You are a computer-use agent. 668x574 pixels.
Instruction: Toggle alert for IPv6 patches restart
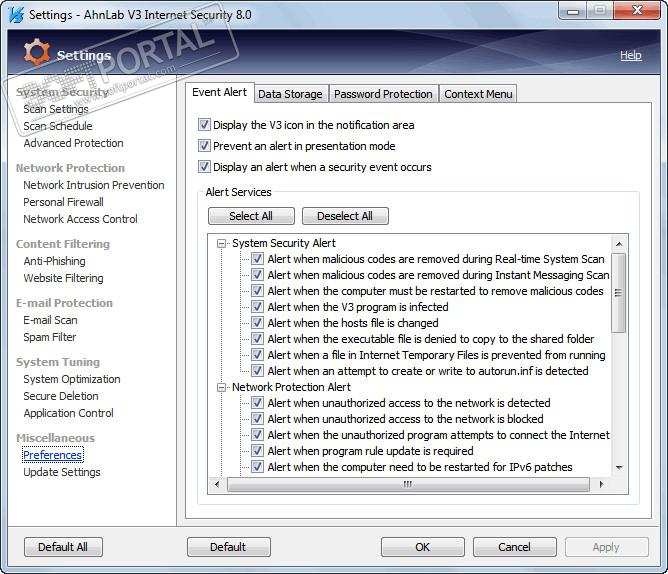click(x=257, y=467)
